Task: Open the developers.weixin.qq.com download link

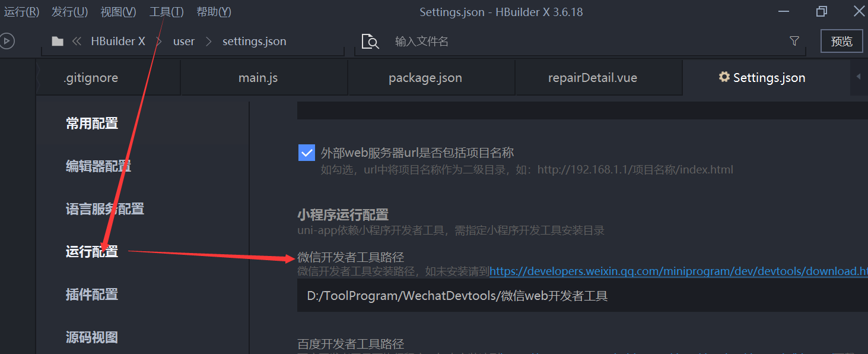Action: [x=678, y=271]
